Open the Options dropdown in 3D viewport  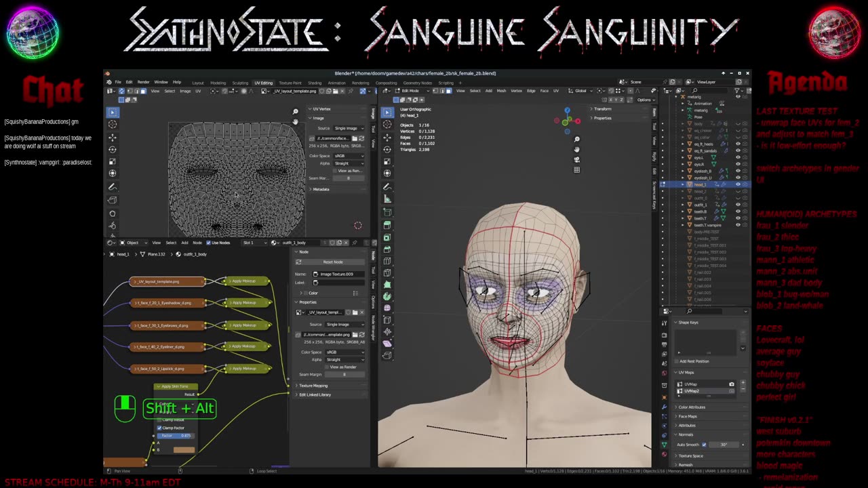coord(645,100)
